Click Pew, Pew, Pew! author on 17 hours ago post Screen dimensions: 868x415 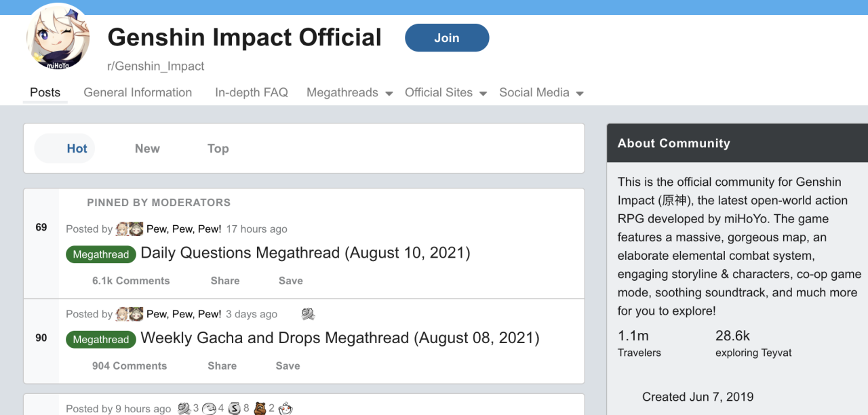(x=184, y=229)
